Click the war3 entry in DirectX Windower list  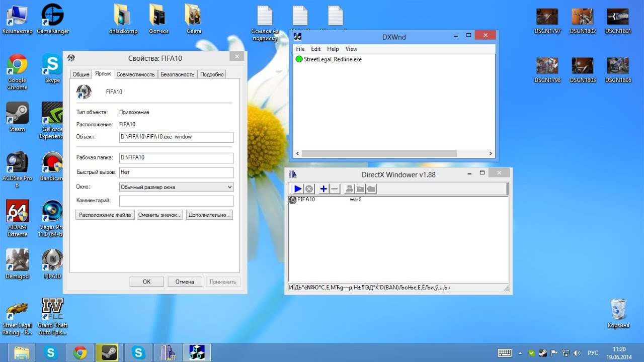[x=356, y=200]
